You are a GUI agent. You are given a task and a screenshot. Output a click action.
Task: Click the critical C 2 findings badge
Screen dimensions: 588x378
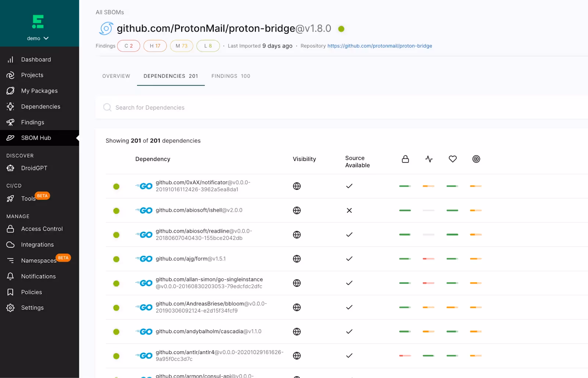coord(129,46)
